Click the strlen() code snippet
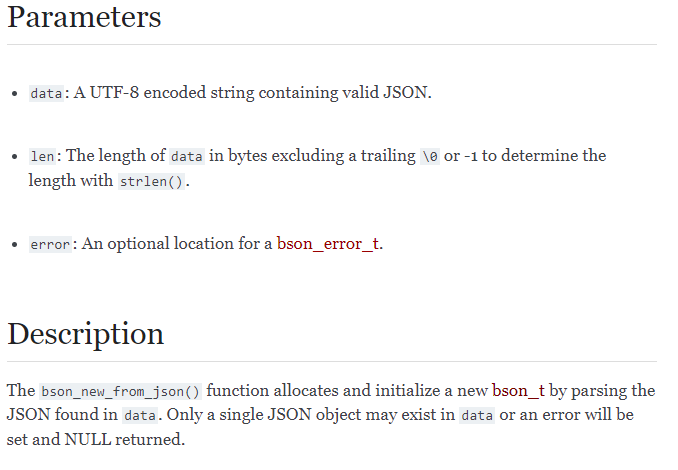678x470 pixels. [x=151, y=182]
